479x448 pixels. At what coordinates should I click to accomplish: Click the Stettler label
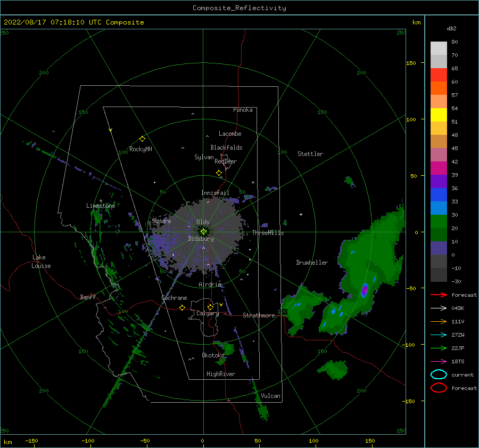(310, 154)
